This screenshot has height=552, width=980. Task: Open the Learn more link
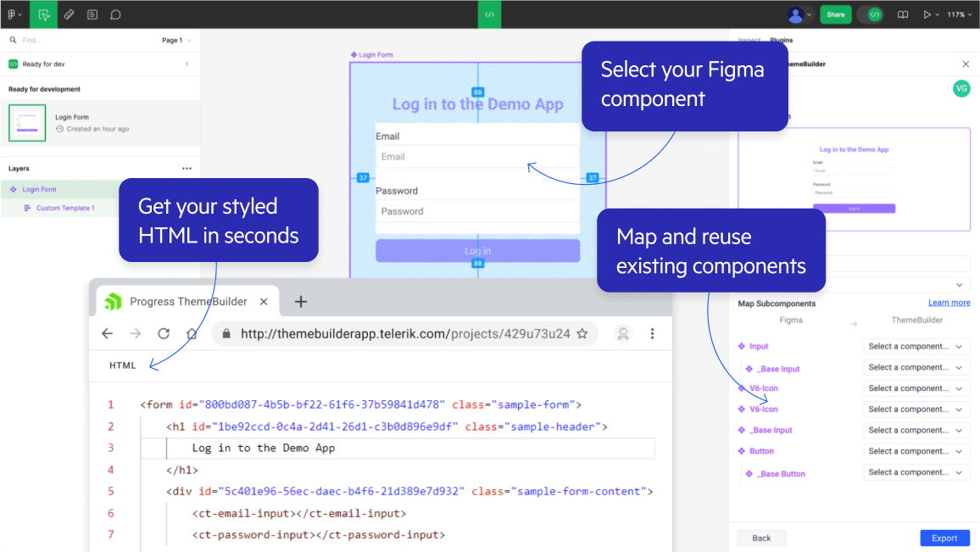coord(949,303)
